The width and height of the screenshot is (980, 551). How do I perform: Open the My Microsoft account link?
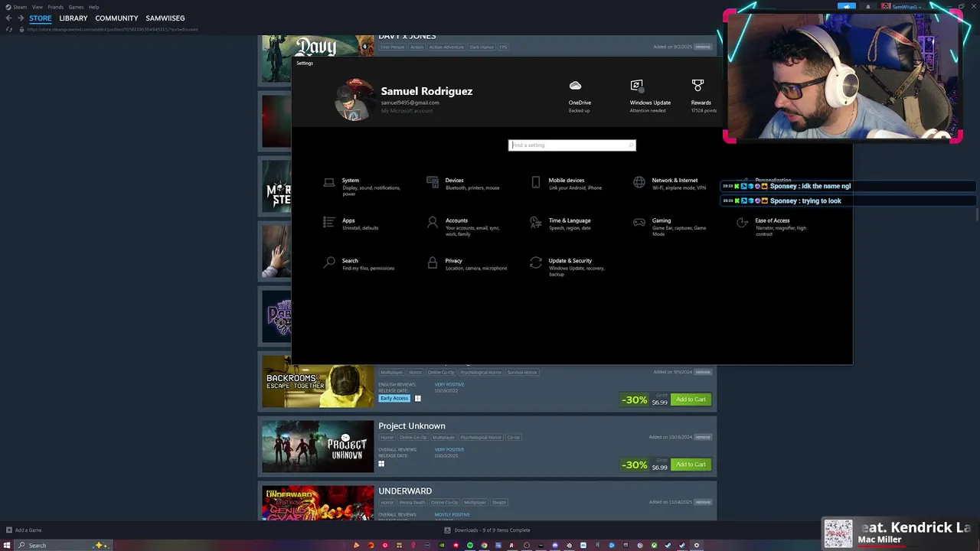pos(407,111)
